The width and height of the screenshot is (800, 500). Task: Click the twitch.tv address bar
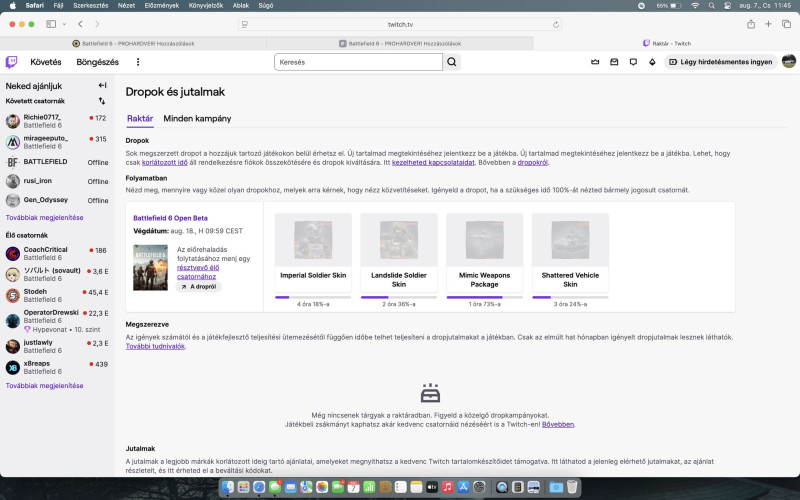click(400, 24)
